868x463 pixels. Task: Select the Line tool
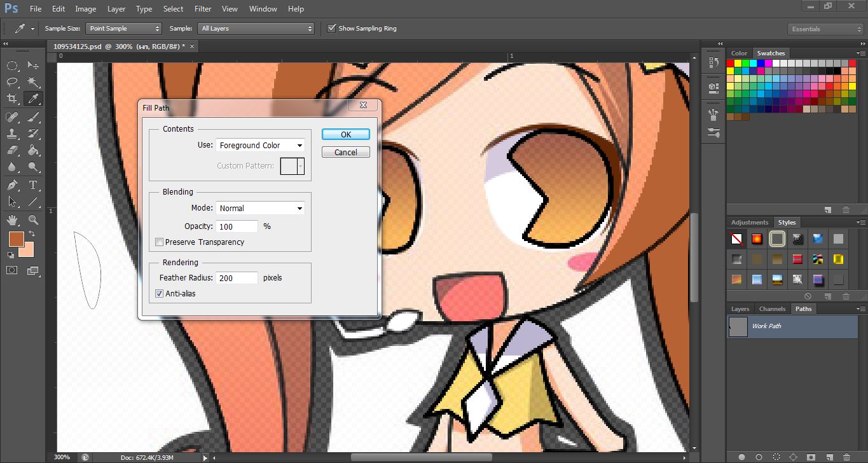[33, 202]
